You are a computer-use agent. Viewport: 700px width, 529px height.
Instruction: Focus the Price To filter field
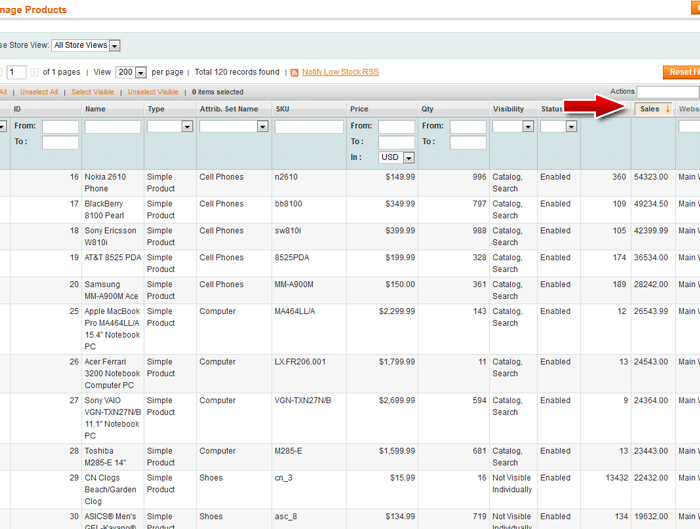(x=396, y=142)
